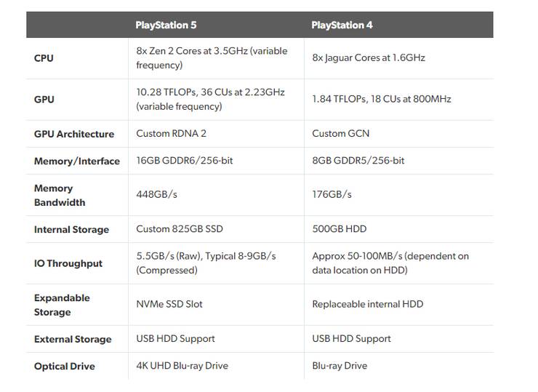Click the 'Custom RDNA 2' cell
Viewport: 538px width, 392px height.
(171, 133)
